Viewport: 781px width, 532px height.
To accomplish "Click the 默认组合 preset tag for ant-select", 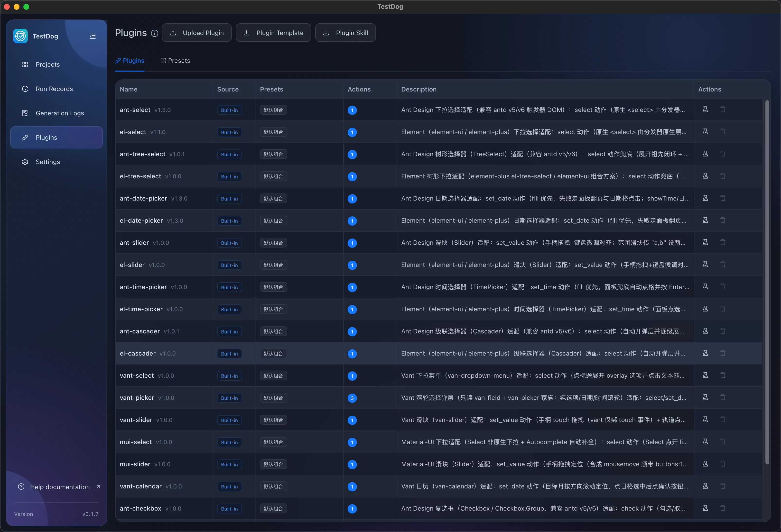I will coord(273,110).
